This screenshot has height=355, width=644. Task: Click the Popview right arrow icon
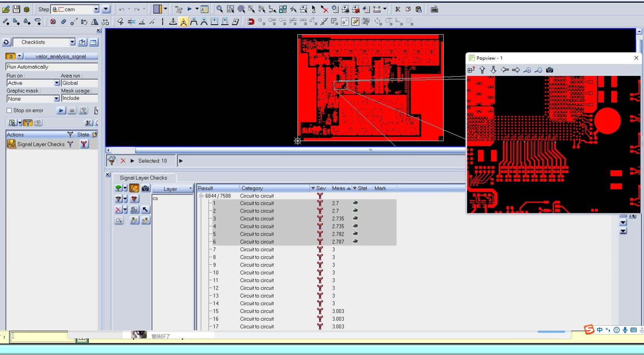pos(516,70)
